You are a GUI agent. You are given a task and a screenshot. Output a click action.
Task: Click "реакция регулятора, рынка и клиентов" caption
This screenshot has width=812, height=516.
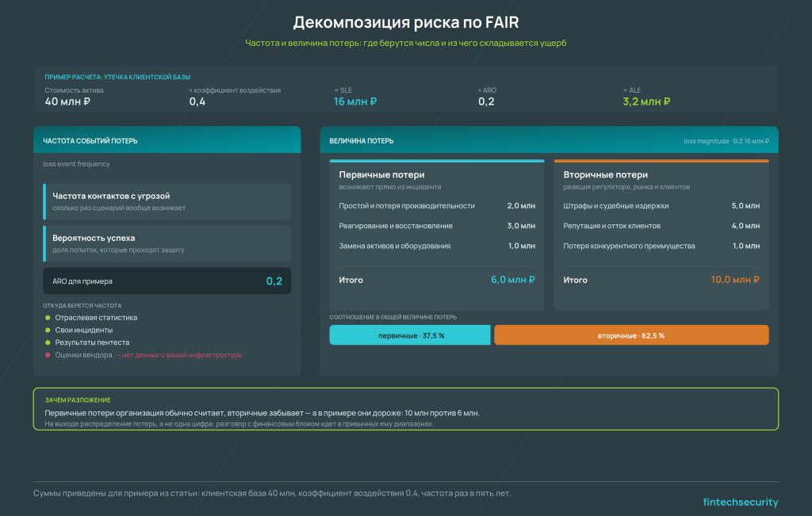[x=626, y=187]
